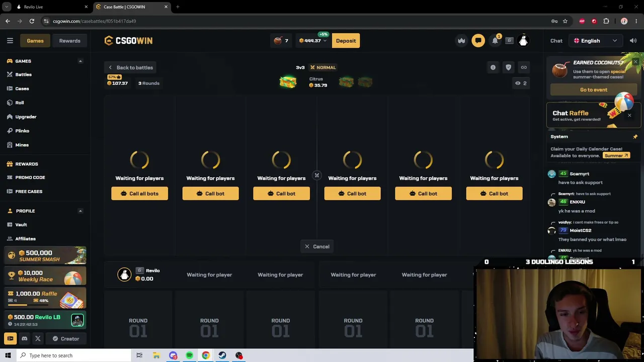Open the English language dropdown

click(x=595, y=41)
